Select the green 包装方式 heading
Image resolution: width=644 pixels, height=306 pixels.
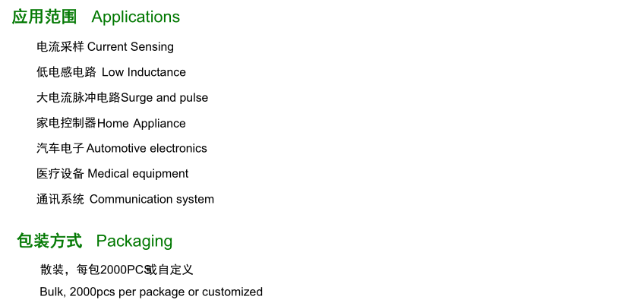[49, 241]
